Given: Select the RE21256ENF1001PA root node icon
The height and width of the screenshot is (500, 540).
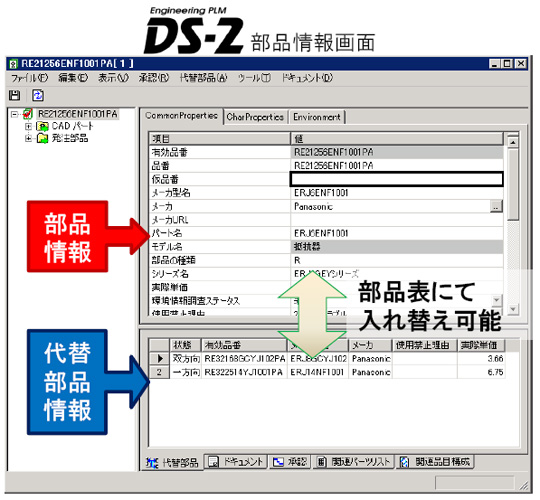Looking at the screenshot, I should pyautogui.click(x=28, y=114).
